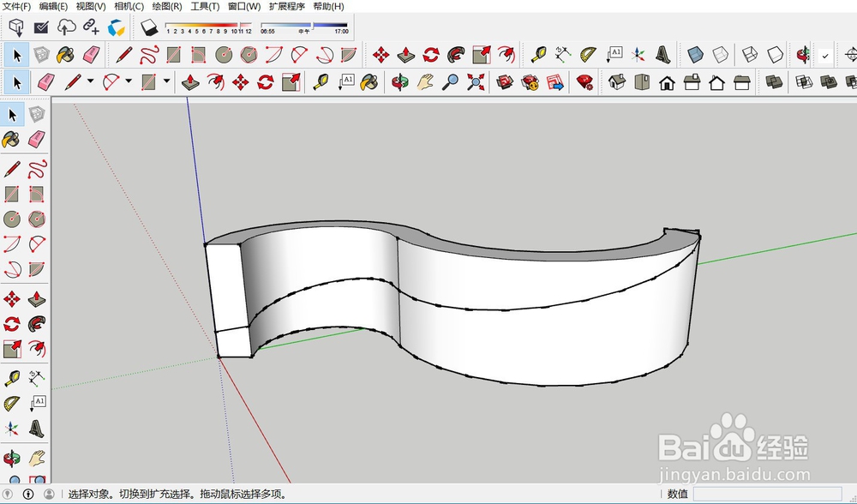Open the 相机(C) menu

pos(129,7)
